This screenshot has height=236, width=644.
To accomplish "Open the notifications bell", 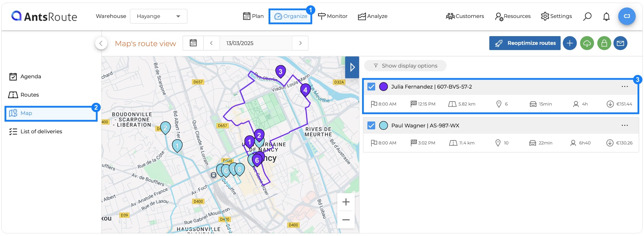I will (x=606, y=17).
